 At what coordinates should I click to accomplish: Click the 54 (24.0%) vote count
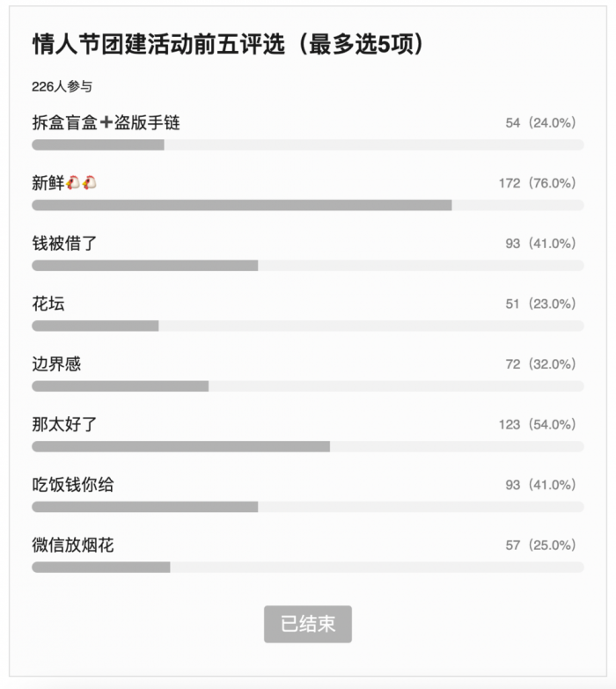pos(540,122)
